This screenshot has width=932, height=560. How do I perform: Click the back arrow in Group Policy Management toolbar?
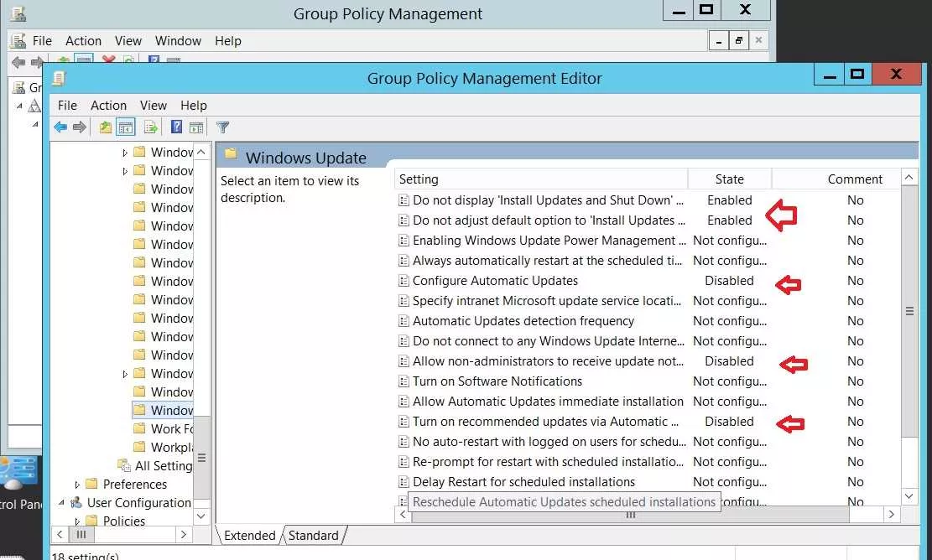(x=18, y=62)
